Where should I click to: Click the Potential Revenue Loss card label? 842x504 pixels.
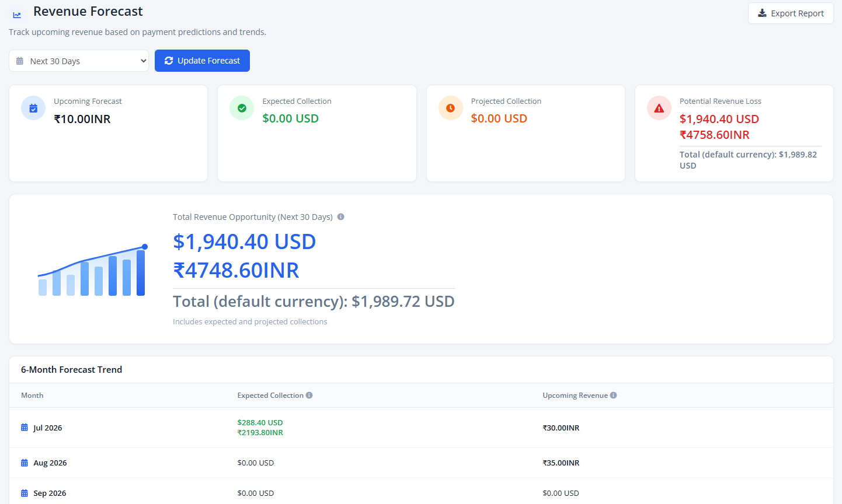tap(721, 101)
